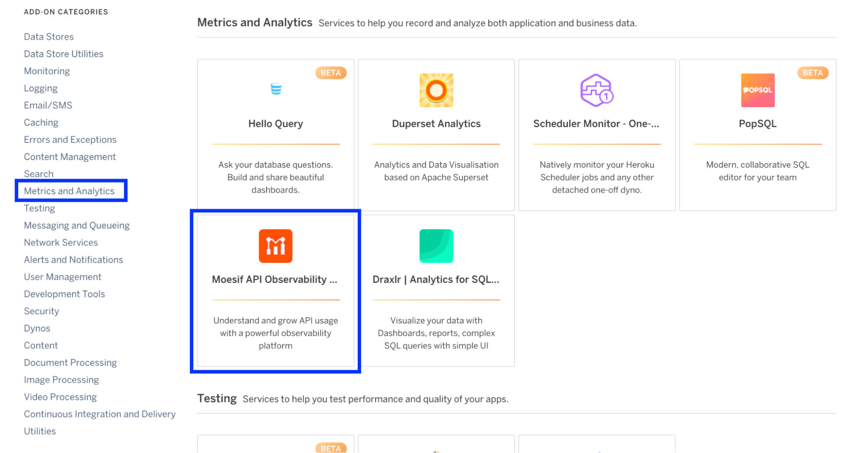Select Continuous Integration and Delivery
The width and height of the screenshot is (868, 453).
tap(99, 414)
